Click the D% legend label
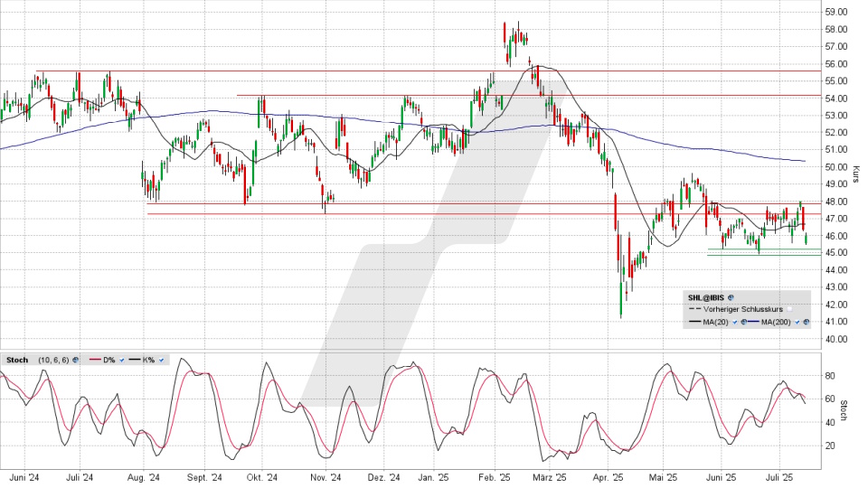 (109, 361)
